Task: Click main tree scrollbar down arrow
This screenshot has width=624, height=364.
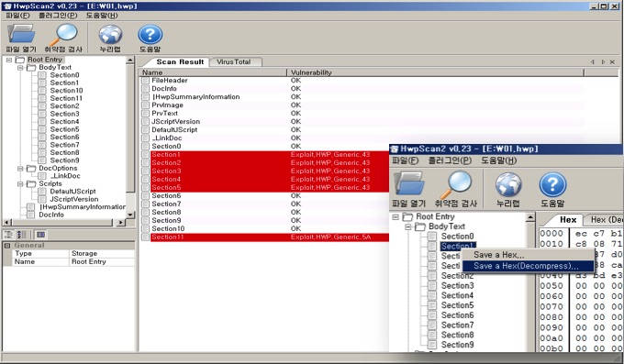Action: click(130, 215)
